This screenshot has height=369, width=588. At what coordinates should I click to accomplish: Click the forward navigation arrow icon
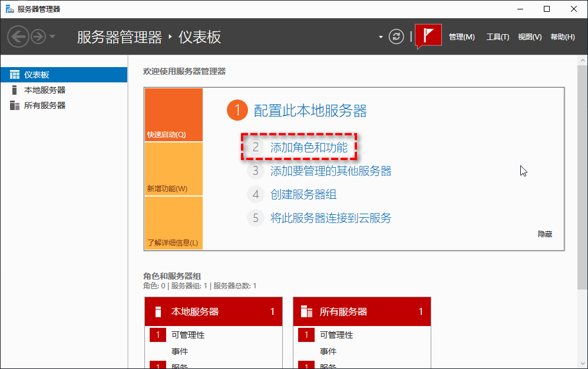click(x=38, y=36)
